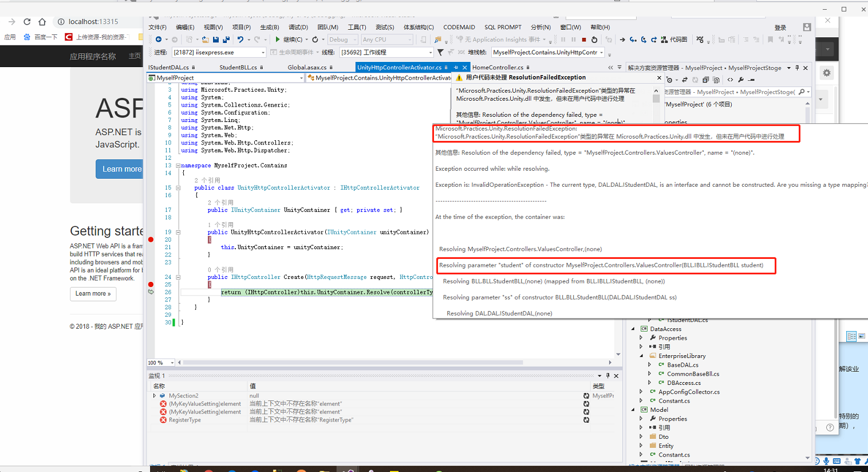Open the editor zoom 100% control

161,363
